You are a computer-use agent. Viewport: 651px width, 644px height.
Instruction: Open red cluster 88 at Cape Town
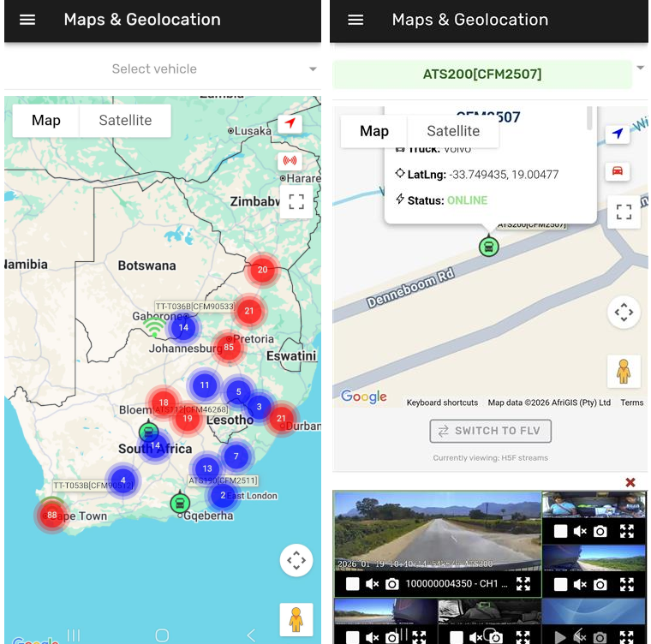coord(52,516)
